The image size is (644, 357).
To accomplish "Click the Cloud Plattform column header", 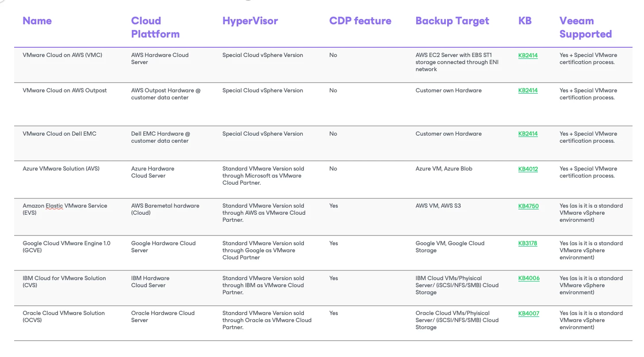I will (155, 27).
